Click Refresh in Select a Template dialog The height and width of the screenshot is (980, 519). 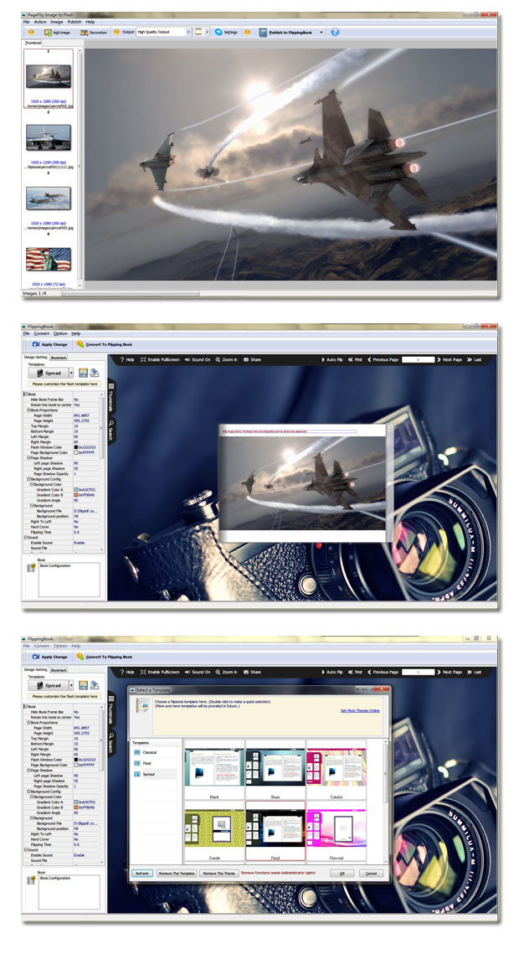(x=142, y=873)
